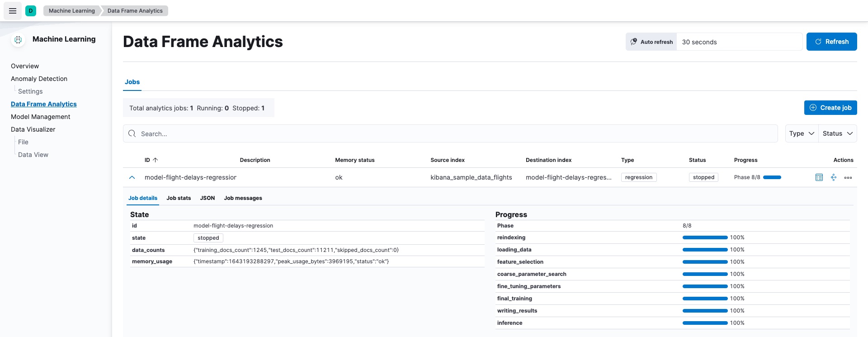The image size is (868, 337).
Task: Click the green D space avatar
Action: pyautogui.click(x=31, y=11)
